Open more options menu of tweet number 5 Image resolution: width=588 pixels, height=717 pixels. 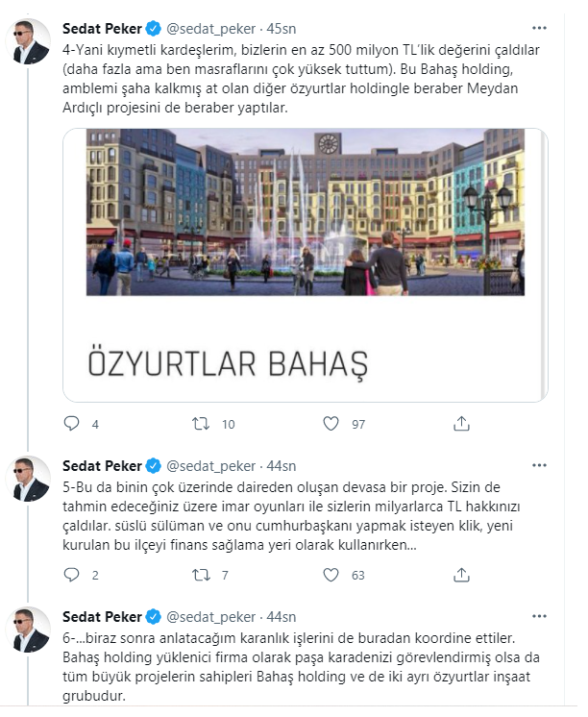(540, 465)
